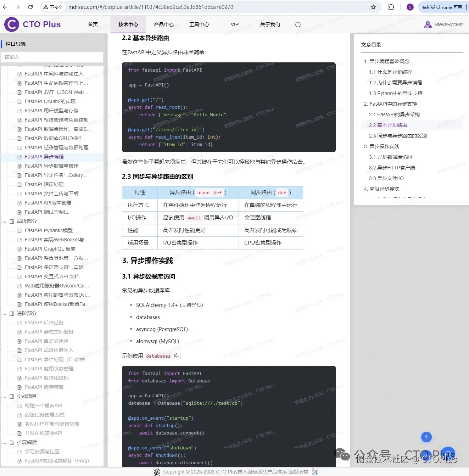The image size is (469, 476).
Task: Open search with the magnifier icon
Action: tap(298, 24)
